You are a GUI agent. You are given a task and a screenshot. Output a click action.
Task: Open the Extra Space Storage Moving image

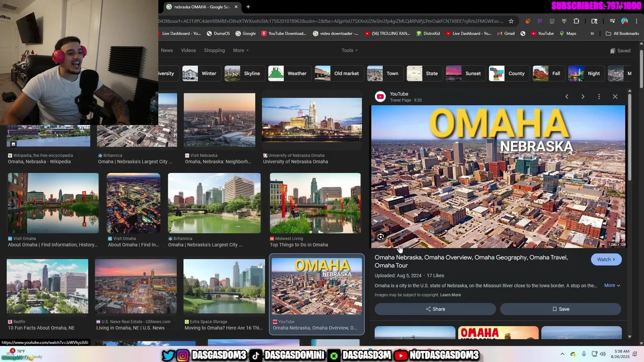coord(224,286)
